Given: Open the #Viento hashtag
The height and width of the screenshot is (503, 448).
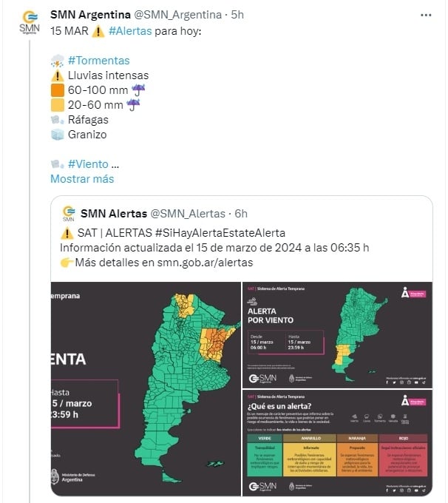Looking at the screenshot, I should coord(88,164).
